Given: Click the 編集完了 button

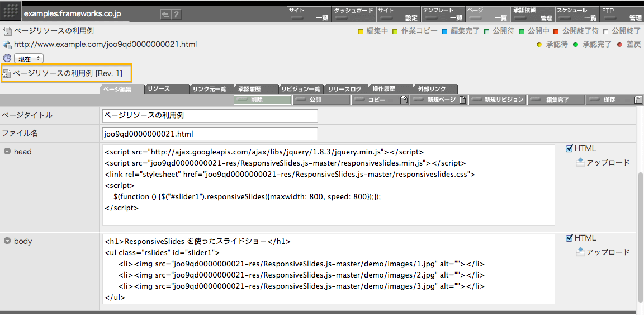Looking at the screenshot, I should coord(556,100).
